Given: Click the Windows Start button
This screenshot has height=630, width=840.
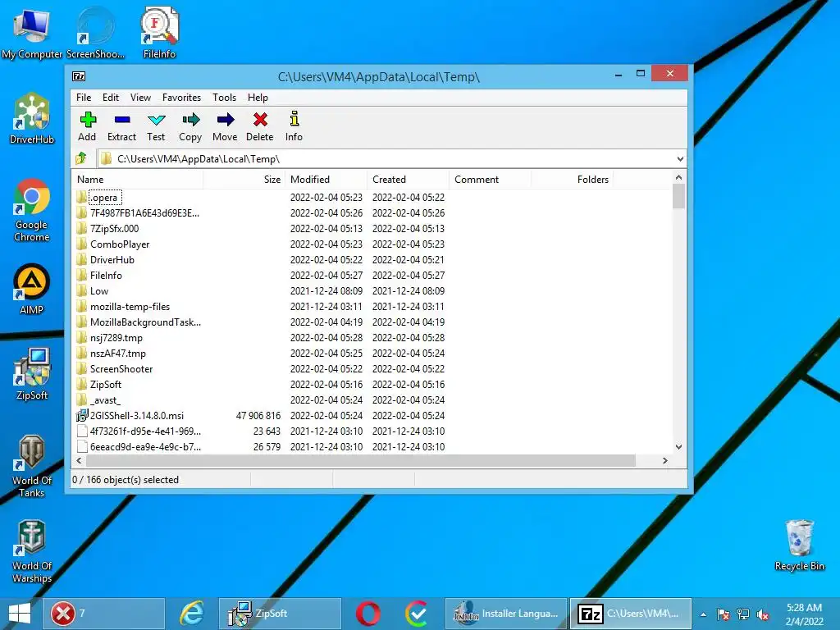Looking at the screenshot, I should (x=20, y=614).
